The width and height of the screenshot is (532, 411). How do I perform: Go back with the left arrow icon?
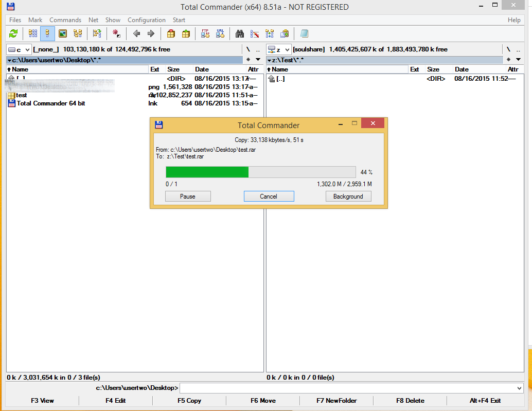point(136,33)
